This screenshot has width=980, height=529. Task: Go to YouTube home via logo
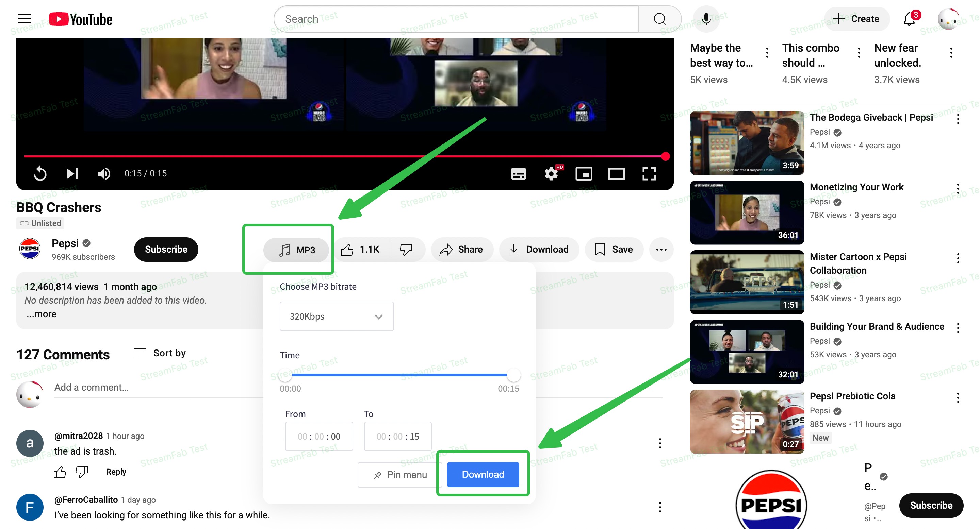pyautogui.click(x=81, y=19)
